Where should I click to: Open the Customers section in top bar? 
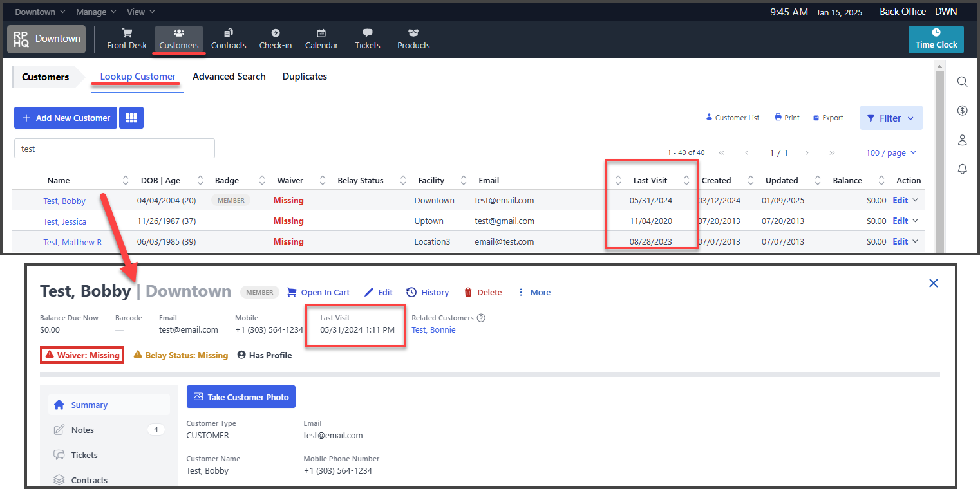[x=179, y=39]
